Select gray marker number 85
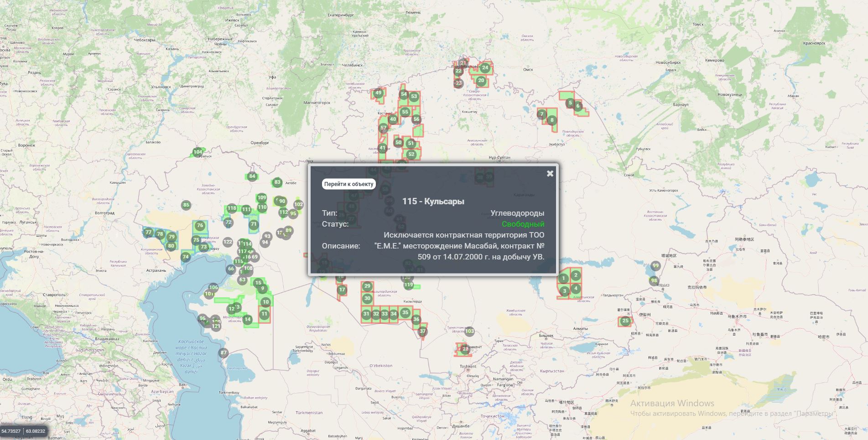Screen dimensions: 868x440 tap(186, 205)
